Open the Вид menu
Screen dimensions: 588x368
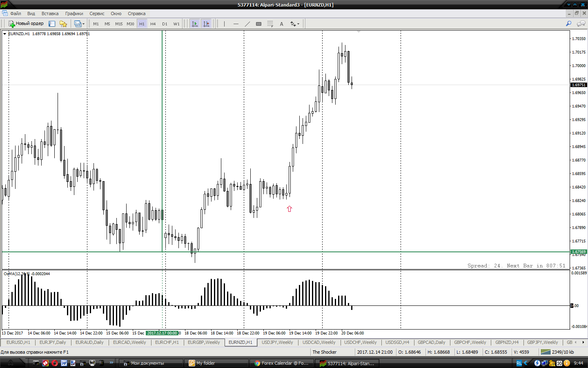[x=31, y=13]
